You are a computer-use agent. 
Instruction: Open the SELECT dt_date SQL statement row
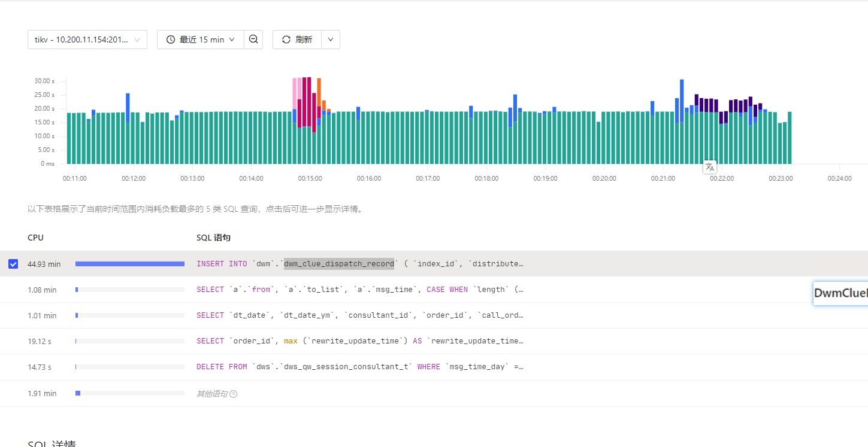click(x=359, y=315)
